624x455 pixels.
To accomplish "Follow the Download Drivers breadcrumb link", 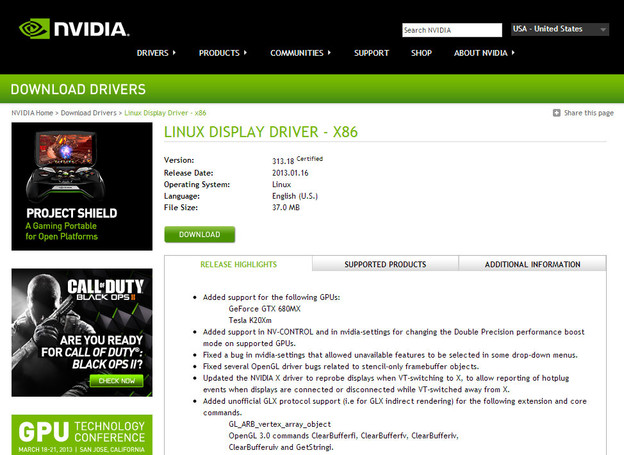I will tap(90, 113).
